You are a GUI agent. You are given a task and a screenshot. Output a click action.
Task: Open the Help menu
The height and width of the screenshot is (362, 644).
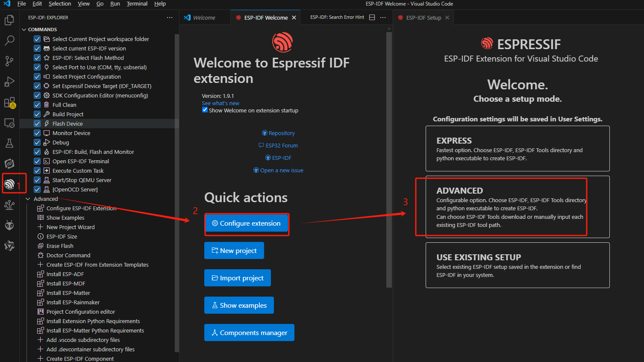(x=160, y=4)
